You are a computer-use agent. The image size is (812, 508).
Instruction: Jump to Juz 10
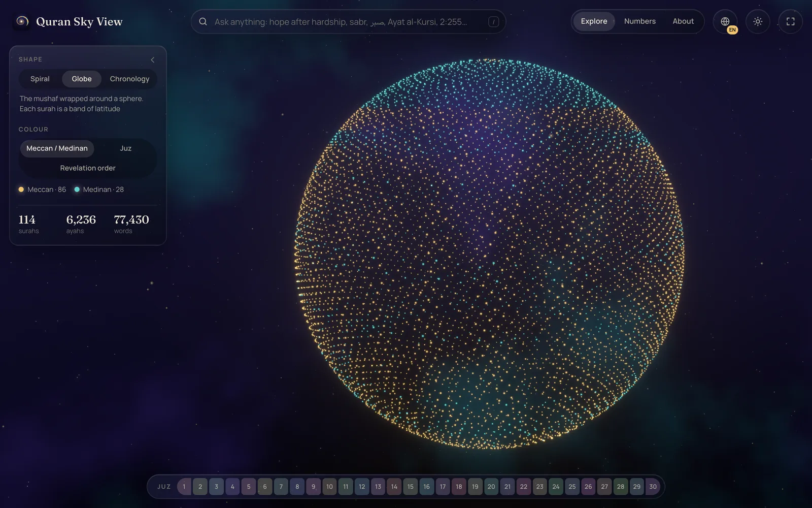coord(329,487)
